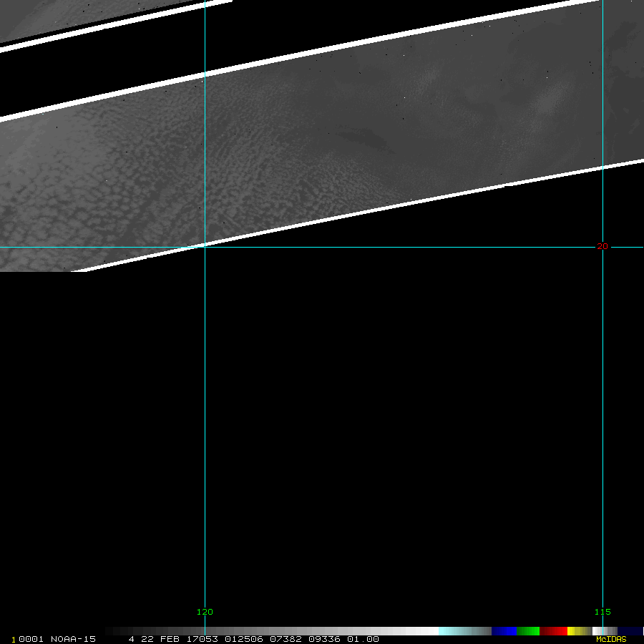Pick the blue segment of the color bar

tap(504, 631)
